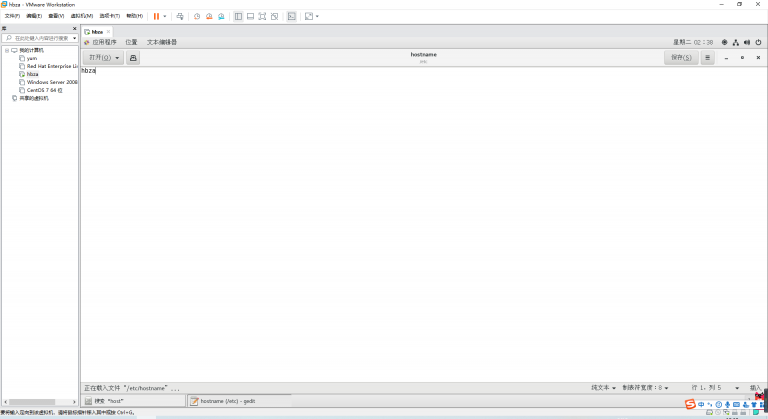
Task: Open the 文本编辑器 app menu
Action: [162, 42]
